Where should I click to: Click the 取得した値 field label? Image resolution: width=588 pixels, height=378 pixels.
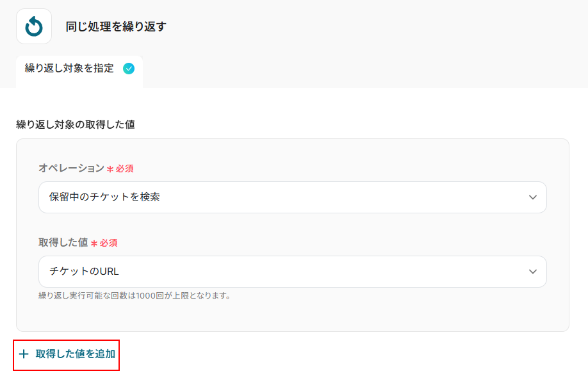point(63,243)
